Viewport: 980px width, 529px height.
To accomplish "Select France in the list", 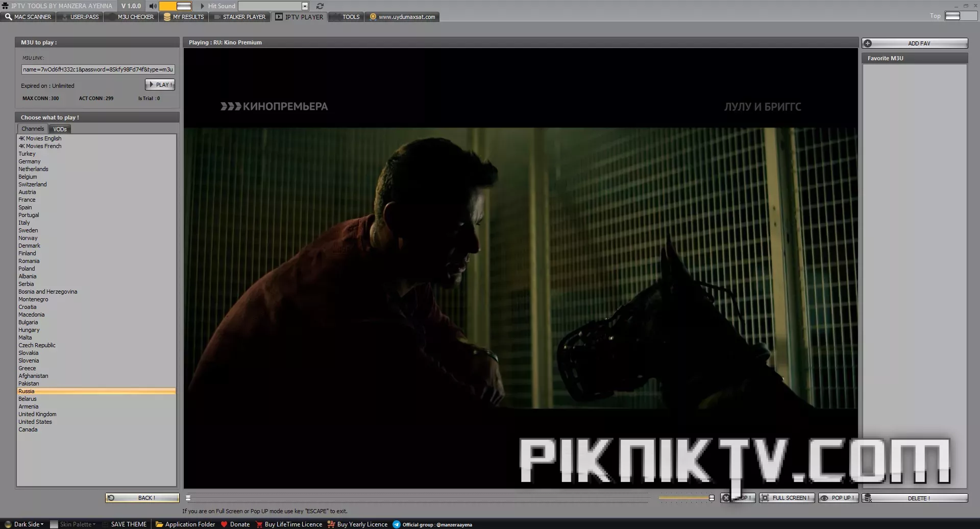I will 96,200.
